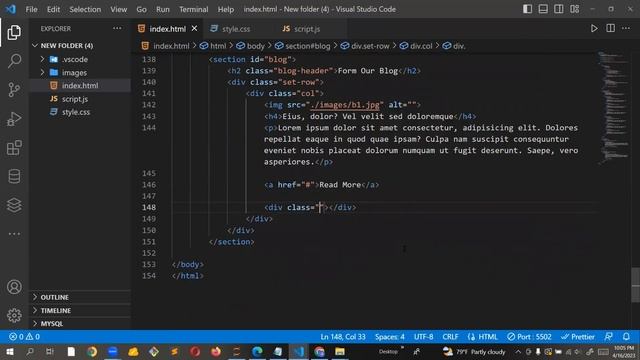Open the database view icon
The width and height of the screenshot is (640, 360).
click(x=14, y=176)
